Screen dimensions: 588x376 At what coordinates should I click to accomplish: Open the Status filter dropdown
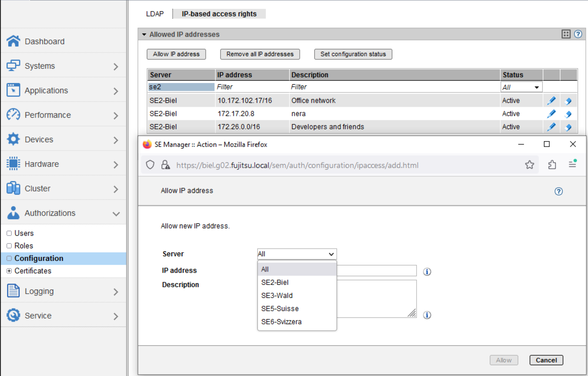coord(521,87)
